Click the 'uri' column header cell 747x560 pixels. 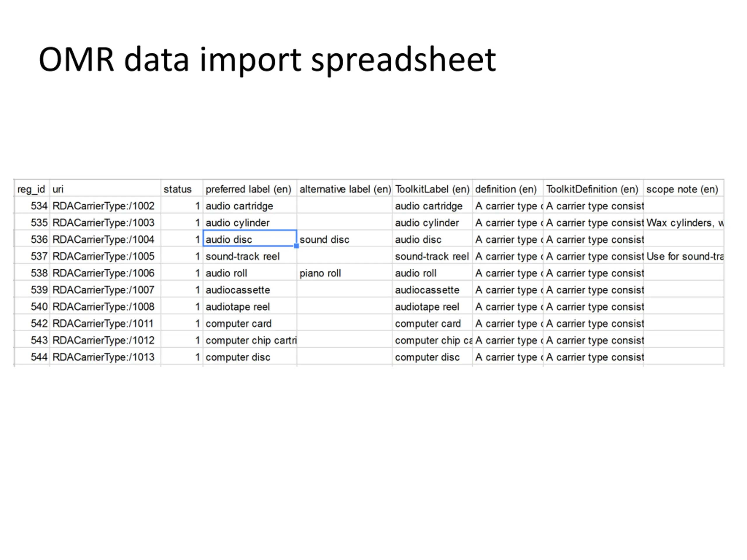tap(105, 189)
